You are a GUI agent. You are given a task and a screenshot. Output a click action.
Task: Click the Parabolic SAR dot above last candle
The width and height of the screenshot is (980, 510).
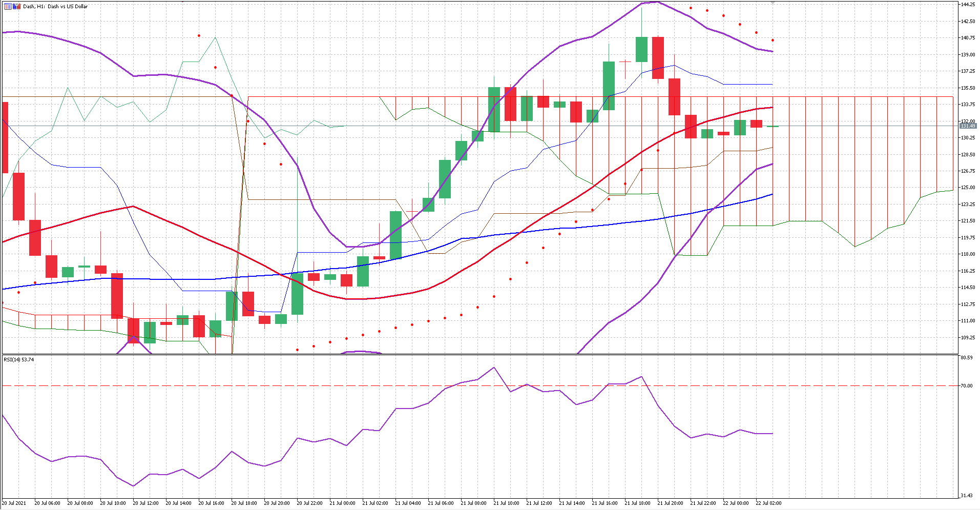coord(773,40)
